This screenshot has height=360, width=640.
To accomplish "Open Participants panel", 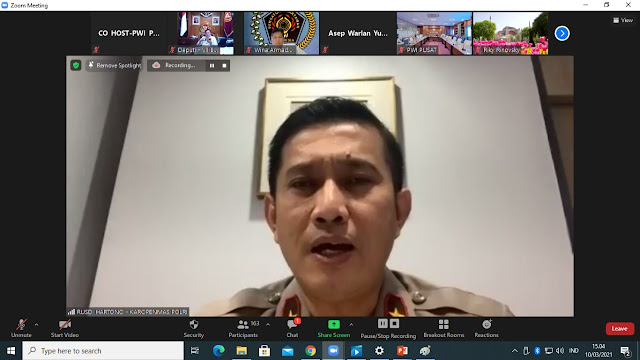I will point(243,328).
